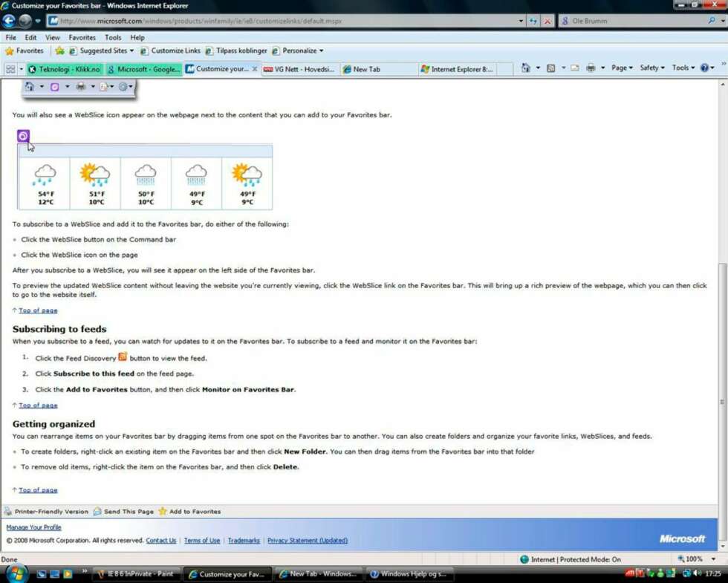This screenshot has height=583, width=728.
Task: Click the Microsoft logo in the footer
Action: tap(682, 539)
